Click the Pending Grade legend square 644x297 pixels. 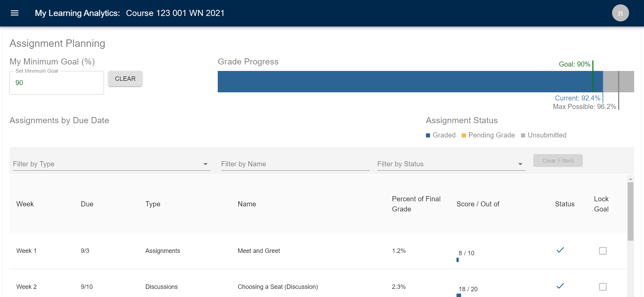(x=464, y=135)
